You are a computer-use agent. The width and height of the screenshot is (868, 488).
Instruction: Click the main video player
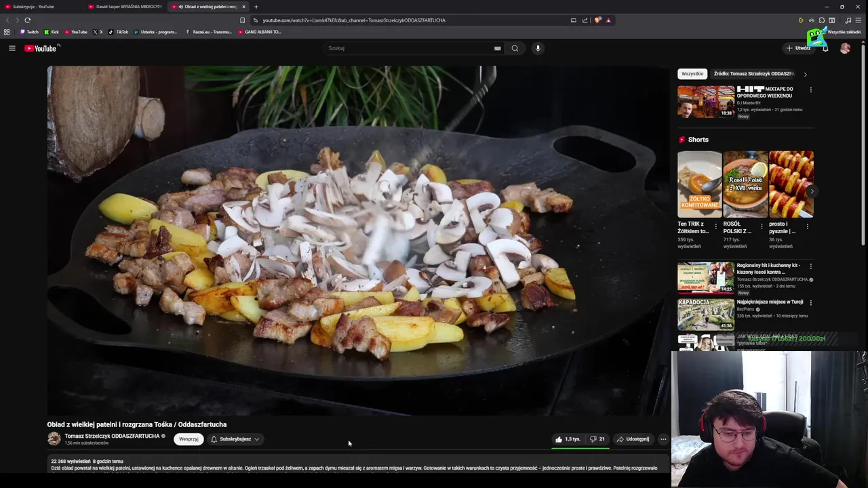pyautogui.click(x=358, y=241)
